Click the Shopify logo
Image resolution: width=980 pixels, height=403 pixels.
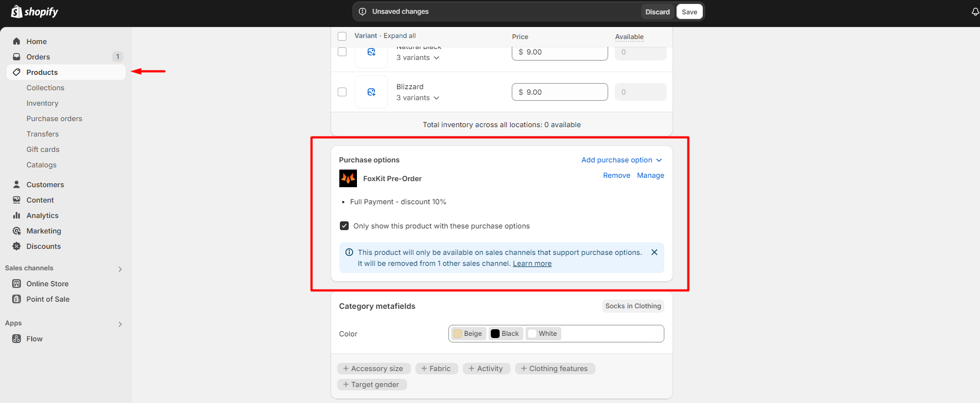click(x=35, y=12)
